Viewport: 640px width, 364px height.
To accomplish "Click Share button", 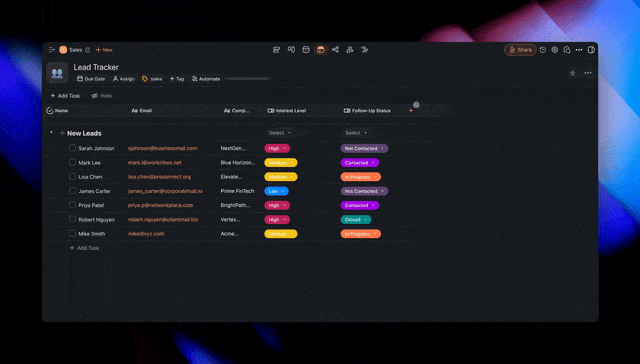I will tap(520, 50).
